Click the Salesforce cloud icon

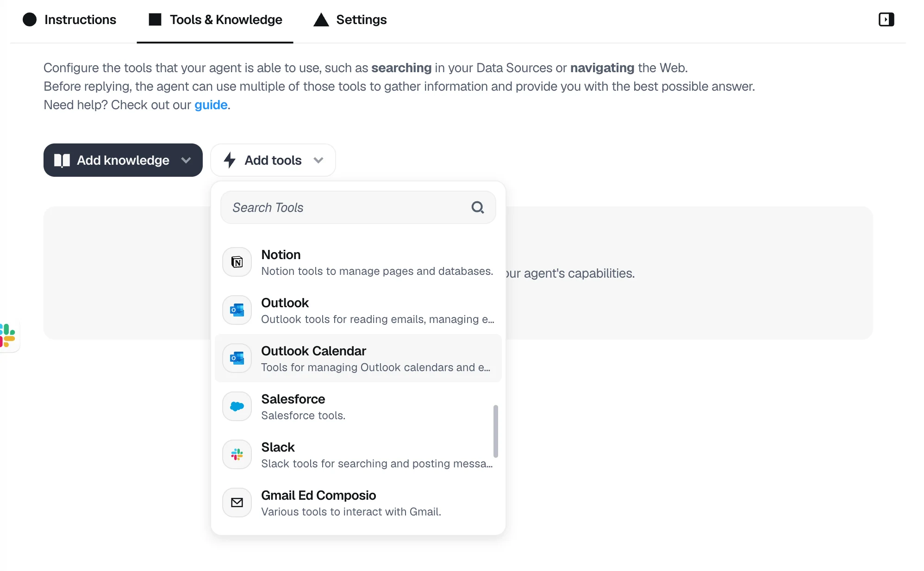237,406
